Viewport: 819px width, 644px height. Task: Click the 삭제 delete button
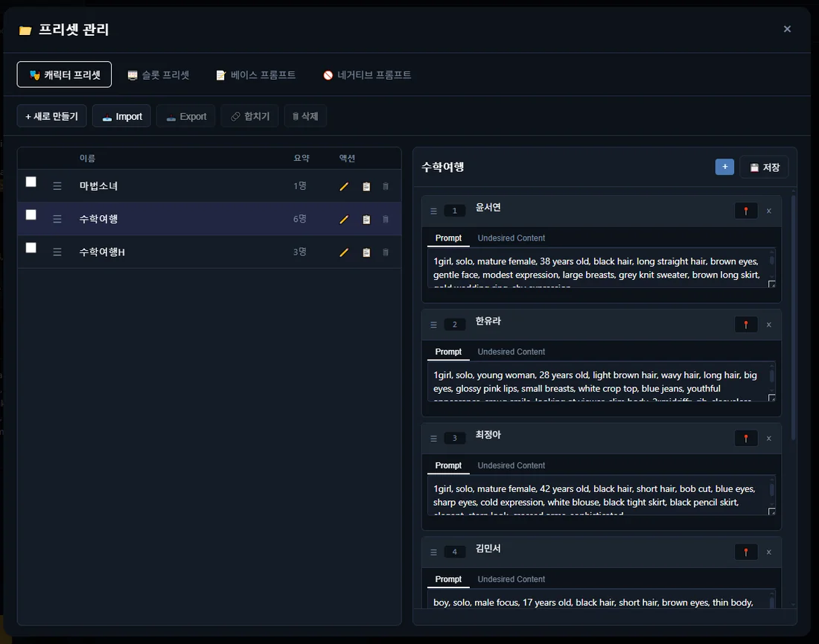[x=305, y=116]
